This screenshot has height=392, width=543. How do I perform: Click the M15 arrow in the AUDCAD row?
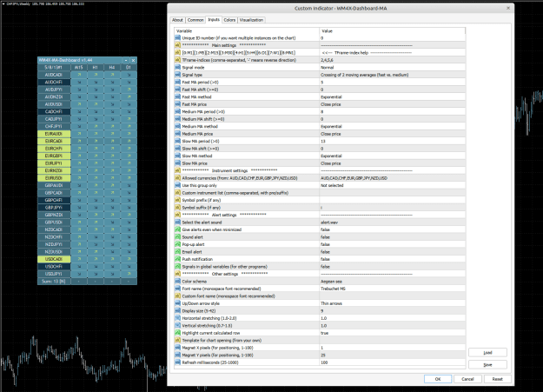click(79, 75)
